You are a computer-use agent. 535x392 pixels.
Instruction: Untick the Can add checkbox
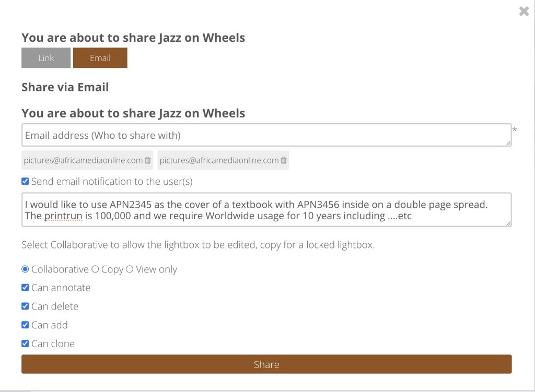tap(25, 325)
